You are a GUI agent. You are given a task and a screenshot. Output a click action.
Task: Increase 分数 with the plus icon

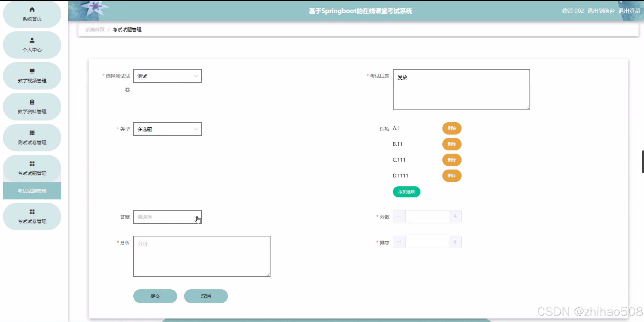click(x=455, y=216)
